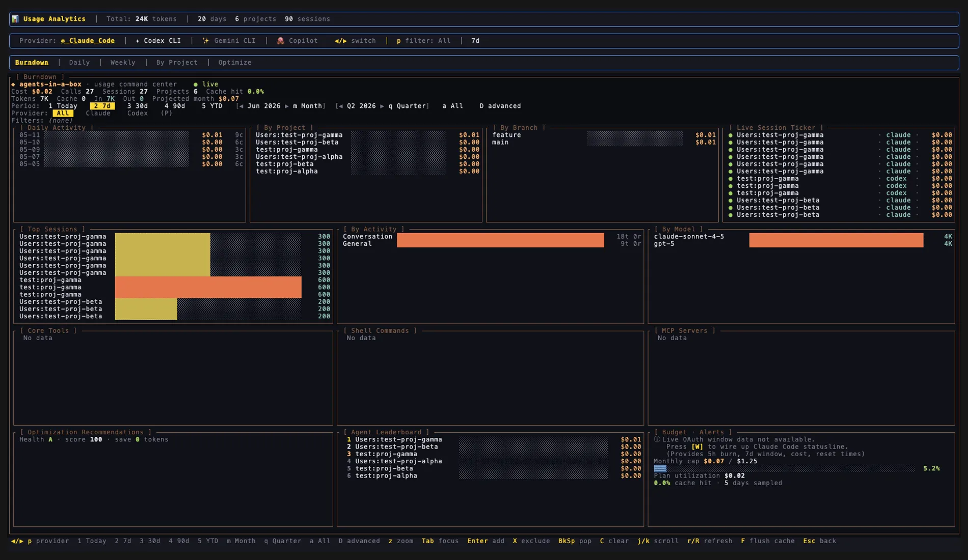Open the p filter: All selector
The image size is (968, 560).
click(424, 41)
